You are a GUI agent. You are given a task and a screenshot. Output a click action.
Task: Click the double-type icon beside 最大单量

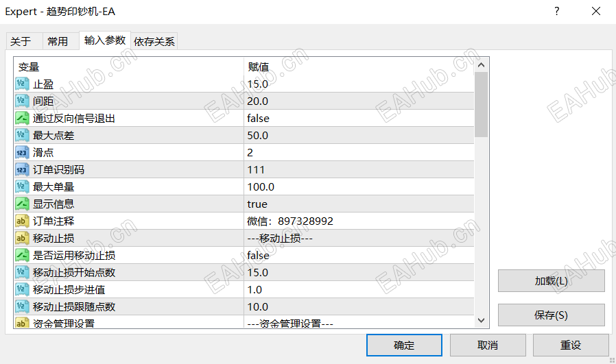coord(22,186)
